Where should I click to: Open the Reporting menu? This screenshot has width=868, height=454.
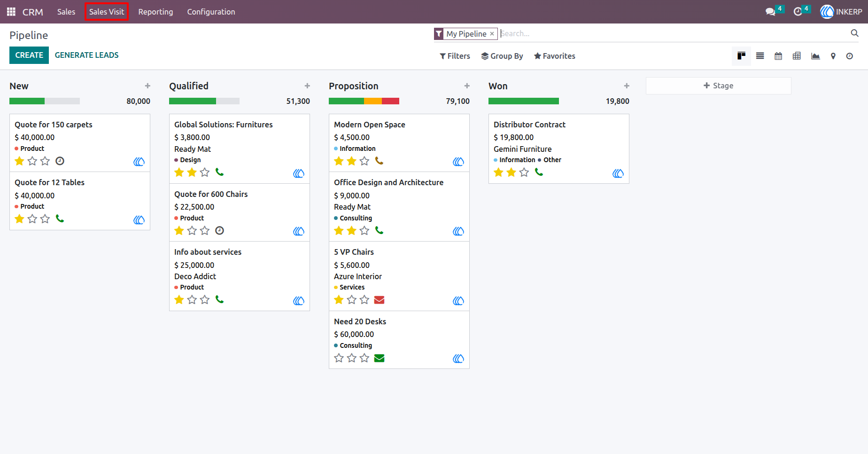(x=155, y=12)
